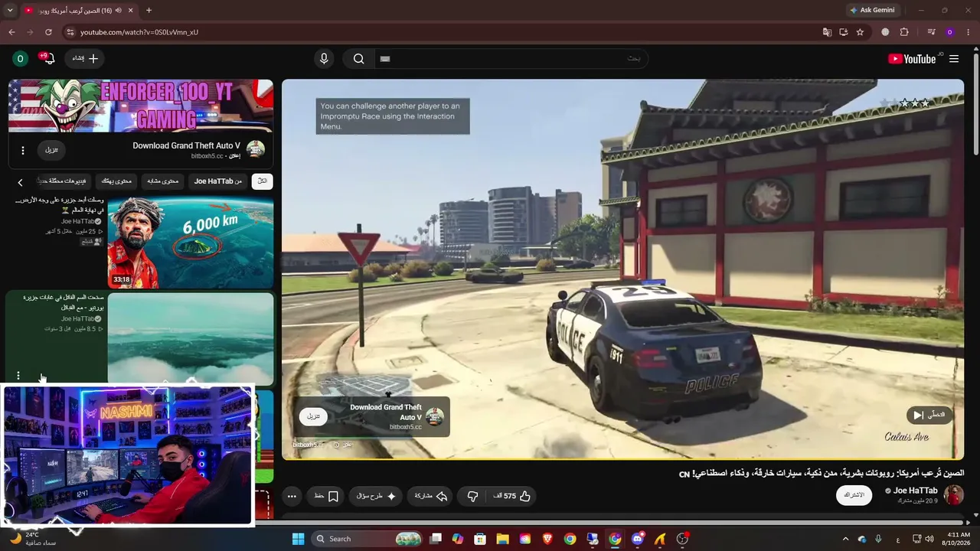The width and height of the screenshot is (980, 551).
Task: Select the uploaded videos filter chip
Action: (x=64, y=181)
